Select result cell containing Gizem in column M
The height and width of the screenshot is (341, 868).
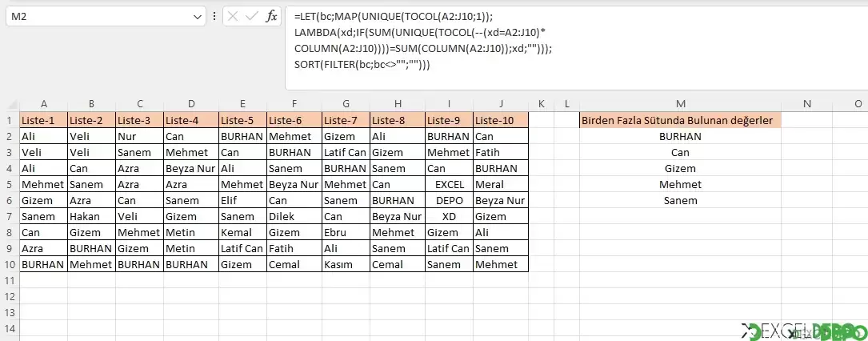(x=680, y=168)
